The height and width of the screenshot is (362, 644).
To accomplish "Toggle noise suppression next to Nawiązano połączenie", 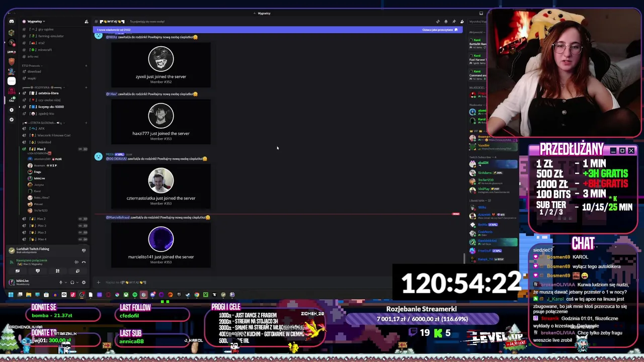I will (x=76, y=262).
